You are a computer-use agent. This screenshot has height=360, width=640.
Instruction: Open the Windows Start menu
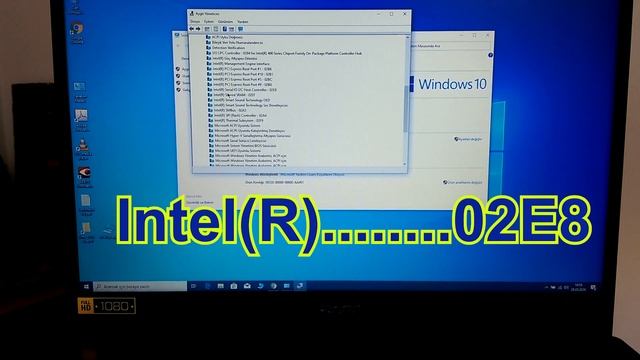86,287
